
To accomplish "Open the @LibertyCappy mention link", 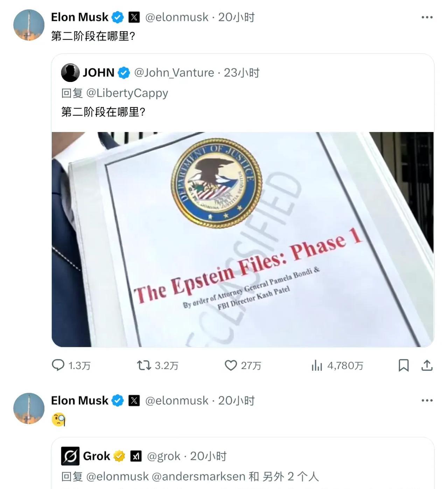I will [127, 93].
